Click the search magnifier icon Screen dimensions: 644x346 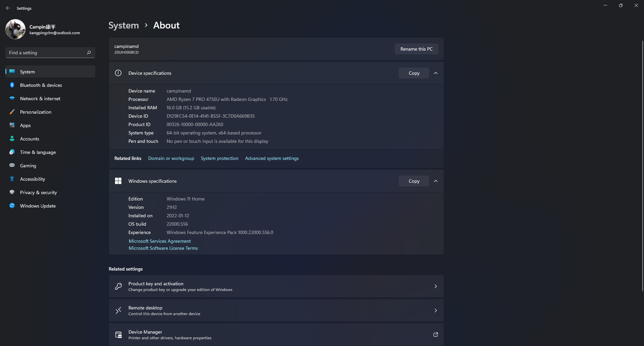pos(89,53)
